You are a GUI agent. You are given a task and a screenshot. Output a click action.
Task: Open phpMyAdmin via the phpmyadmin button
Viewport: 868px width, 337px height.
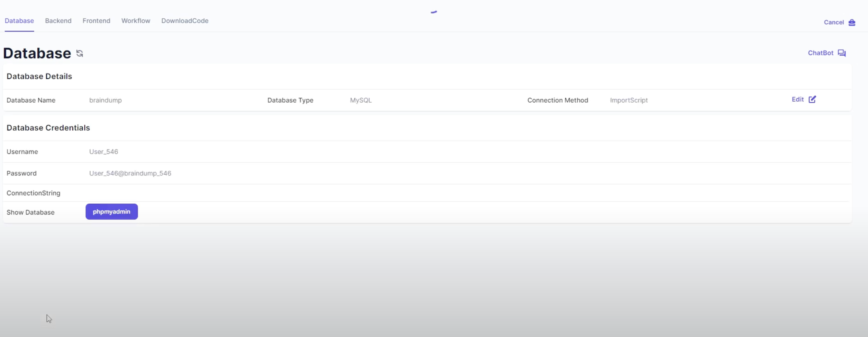pyautogui.click(x=111, y=212)
